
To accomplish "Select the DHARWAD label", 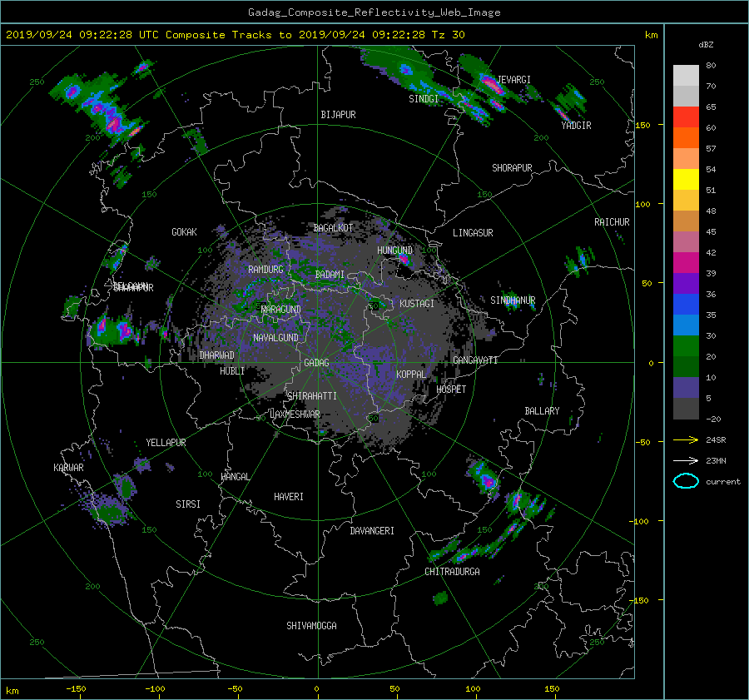I will (x=217, y=355).
